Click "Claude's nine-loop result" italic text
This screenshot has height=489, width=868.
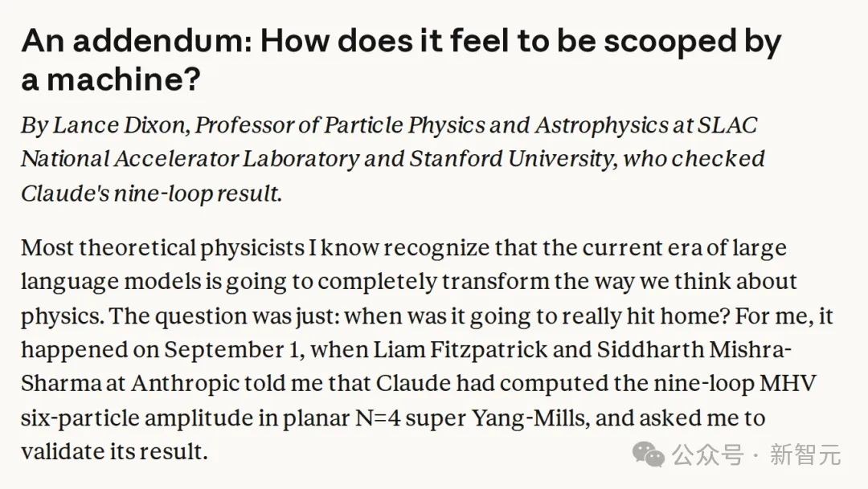pyautogui.click(x=149, y=194)
